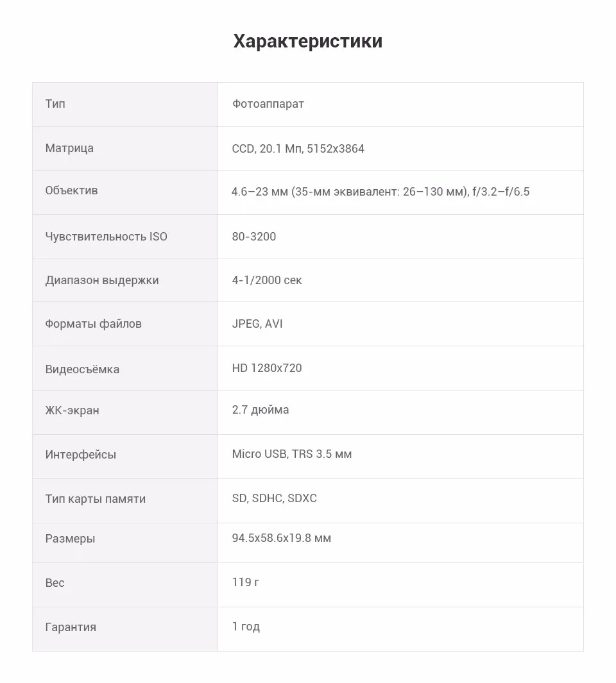
Task: Select the 119 г weight value
Action: 246,582
